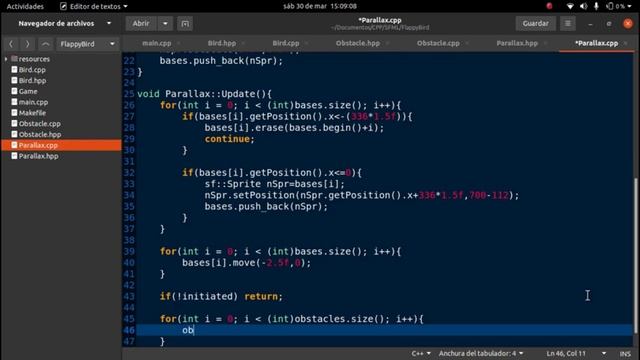Click the Makefile file icon
Screen dimensions: 640x360
[14, 113]
